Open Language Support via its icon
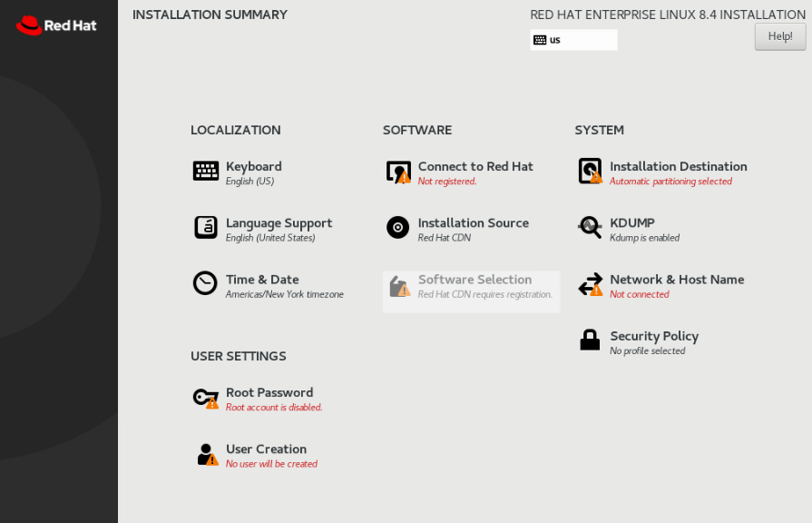 pos(206,227)
